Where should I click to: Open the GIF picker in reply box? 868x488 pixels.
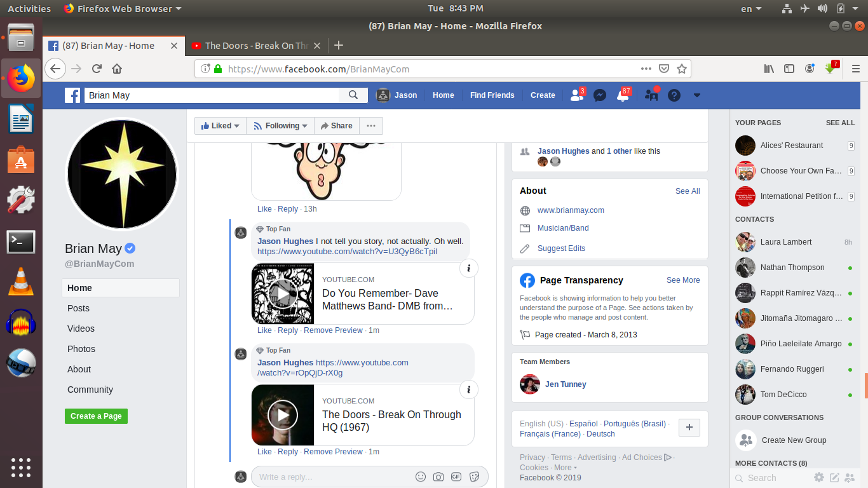(x=456, y=477)
